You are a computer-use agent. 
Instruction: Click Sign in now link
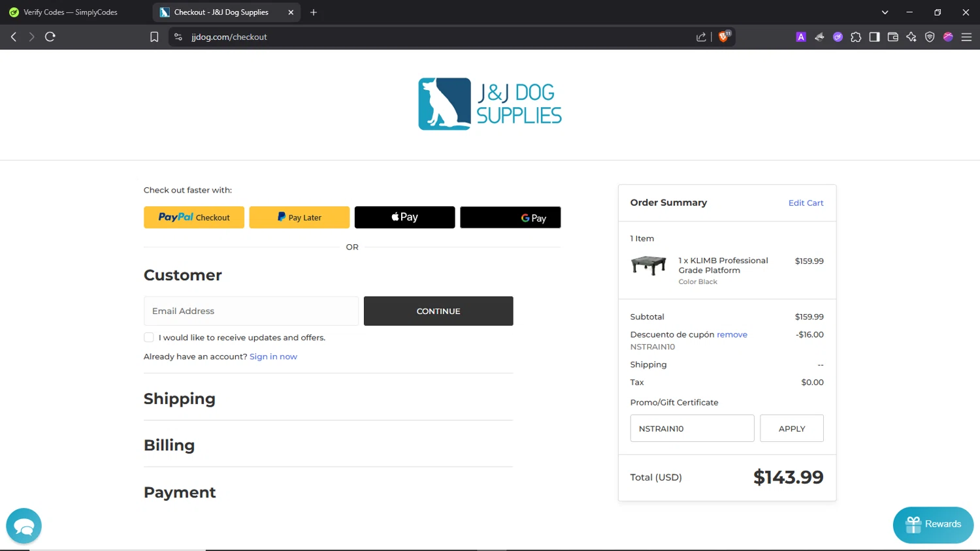(x=273, y=356)
